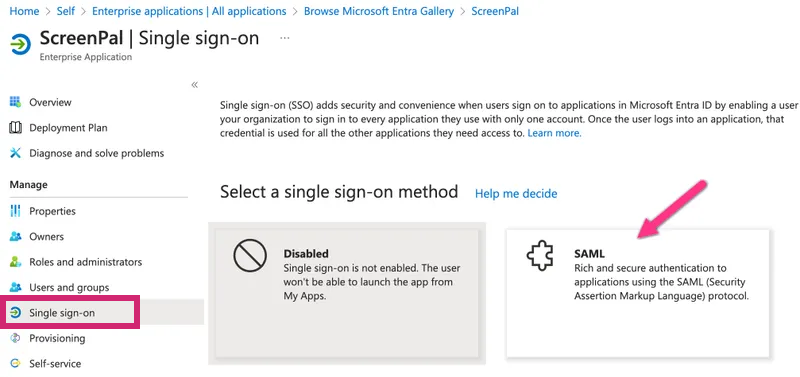Screen dimensions: 800x377
Task: Open the Deployment Plan menu item
Action: point(68,128)
